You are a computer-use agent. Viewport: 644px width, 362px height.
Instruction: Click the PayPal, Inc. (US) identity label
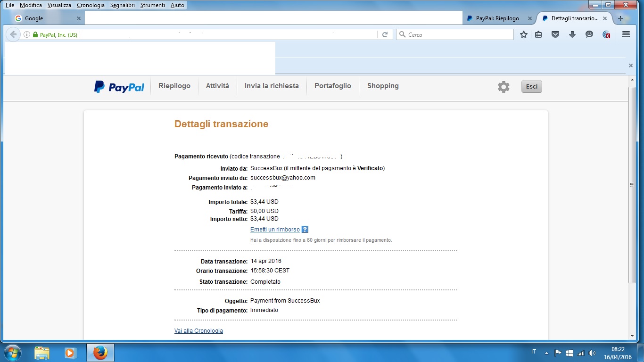[58, 35]
